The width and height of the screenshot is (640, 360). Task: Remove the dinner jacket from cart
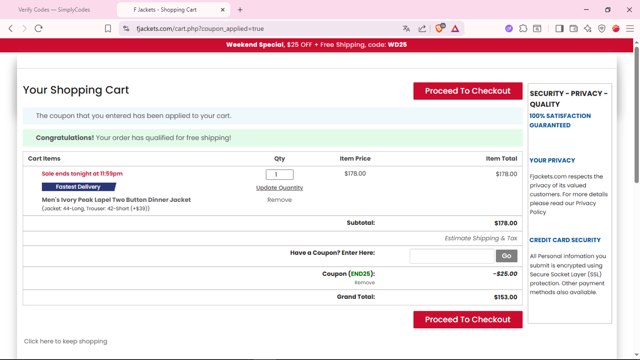coord(280,200)
